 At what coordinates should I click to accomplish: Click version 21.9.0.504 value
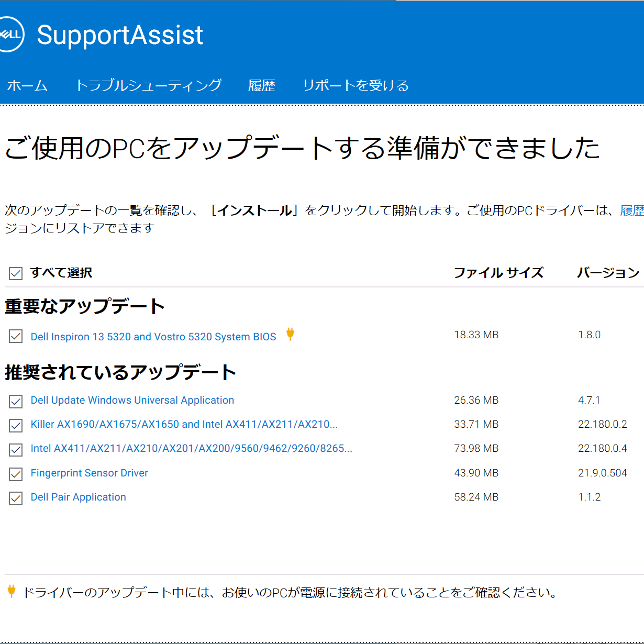[603, 473]
